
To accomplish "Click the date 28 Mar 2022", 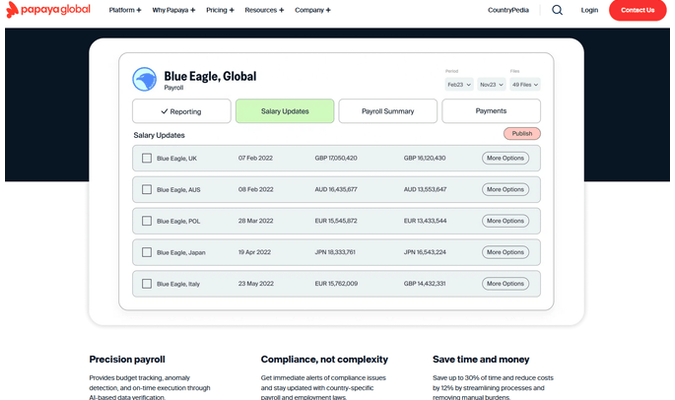I will point(256,221).
